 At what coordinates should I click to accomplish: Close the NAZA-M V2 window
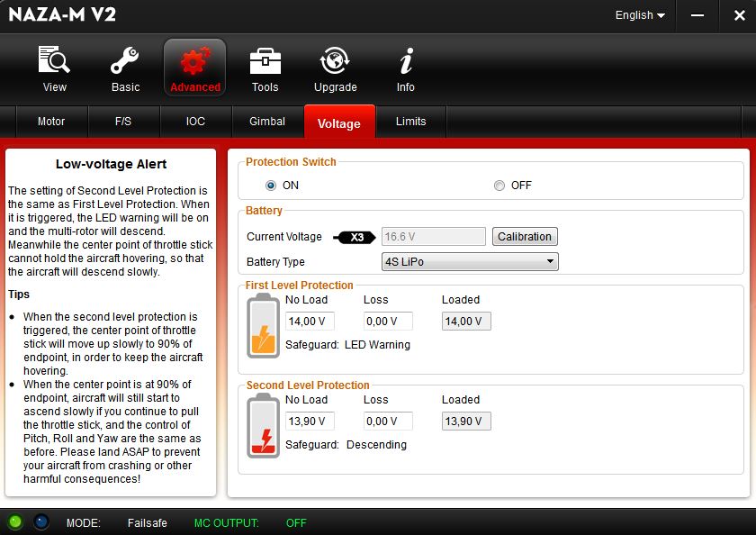pyautogui.click(x=739, y=15)
